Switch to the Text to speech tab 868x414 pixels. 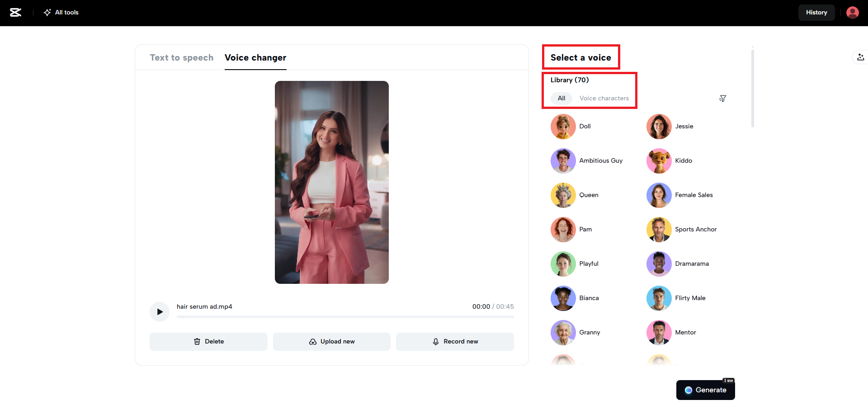181,57
